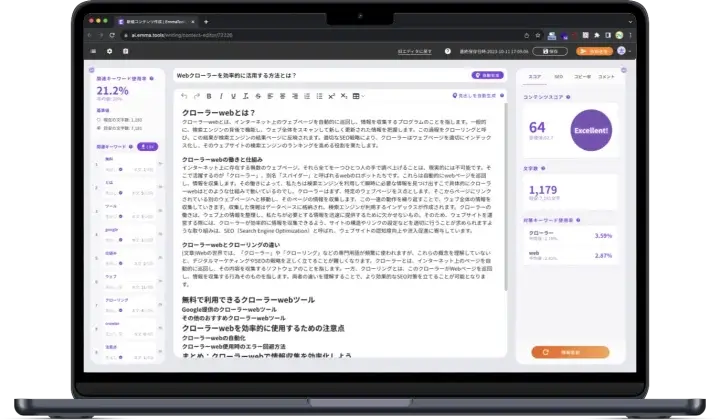Click the orange refresh button under the score panel
Image resolution: width=720 pixels, height=420 pixels.
pyautogui.click(x=570, y=352)
